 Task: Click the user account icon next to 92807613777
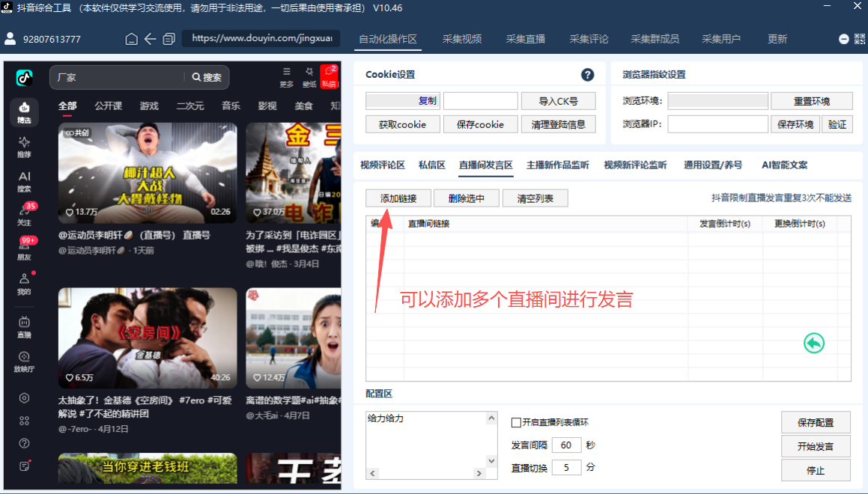click(x=10, y=39)
